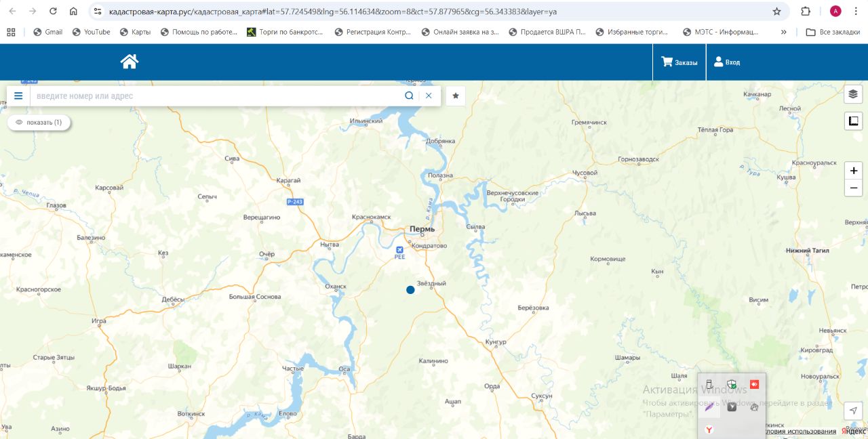
Task: Select the area measurement ruler tool
Action: click(853, 121)
